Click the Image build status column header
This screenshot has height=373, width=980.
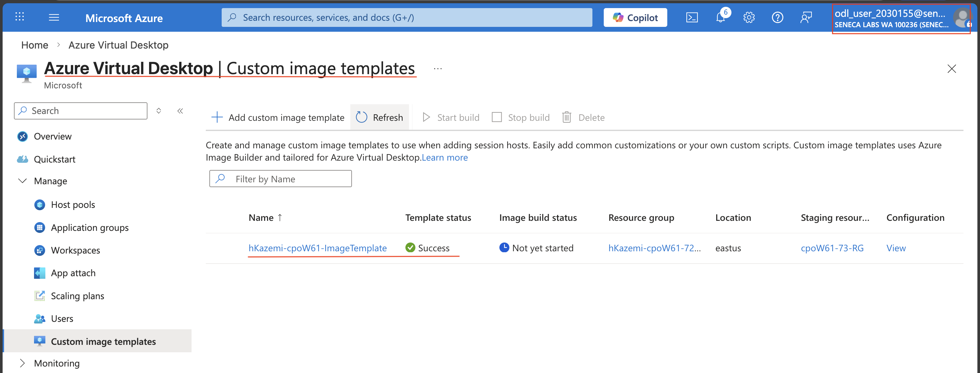click(538, 218)
